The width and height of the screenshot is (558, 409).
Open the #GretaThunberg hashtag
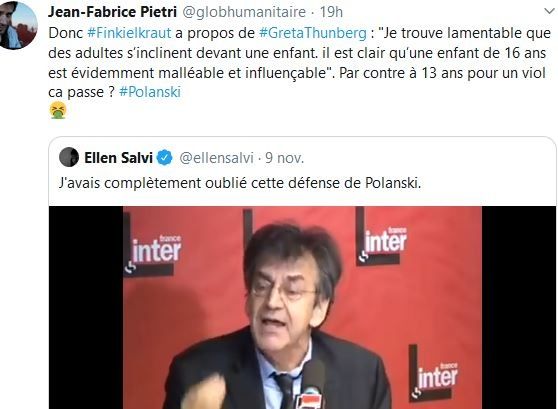(313, 33)
